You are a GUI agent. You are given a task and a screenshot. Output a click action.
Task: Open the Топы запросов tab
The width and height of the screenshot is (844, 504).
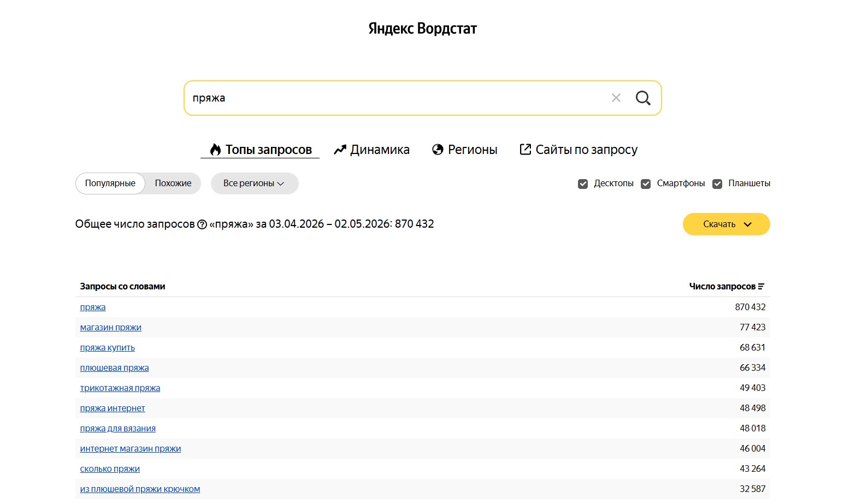pos(260,150)
